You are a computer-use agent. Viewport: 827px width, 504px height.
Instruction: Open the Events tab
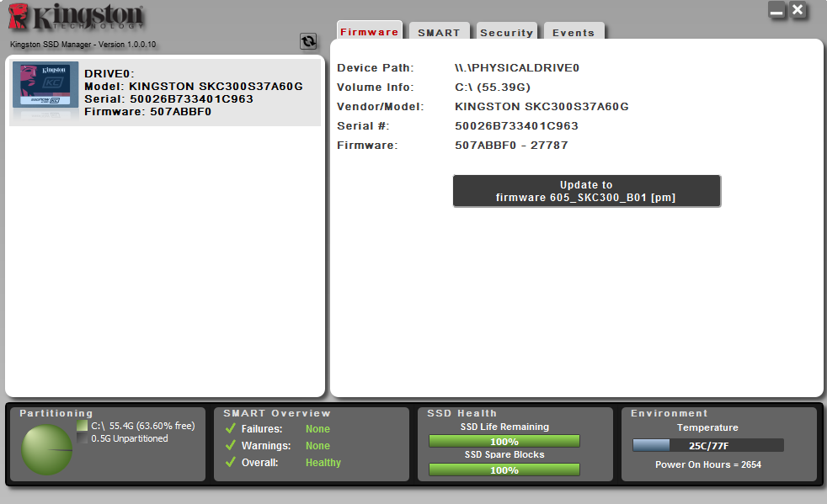574,33
